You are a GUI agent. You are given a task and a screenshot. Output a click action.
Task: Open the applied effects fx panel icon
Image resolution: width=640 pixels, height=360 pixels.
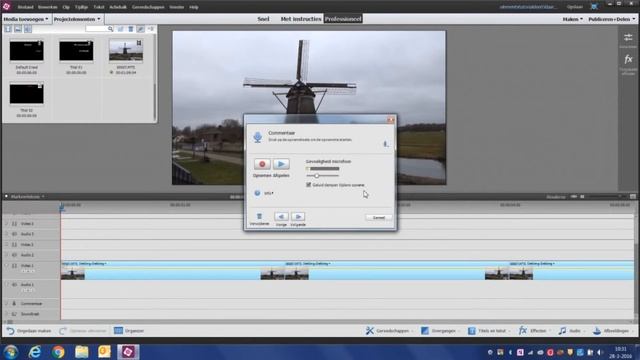click(628, 60)
